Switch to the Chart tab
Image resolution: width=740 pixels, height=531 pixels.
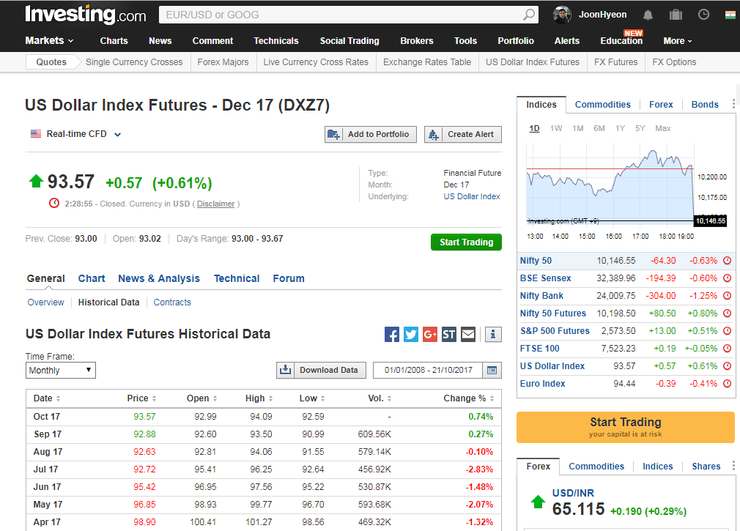(92, 278)
